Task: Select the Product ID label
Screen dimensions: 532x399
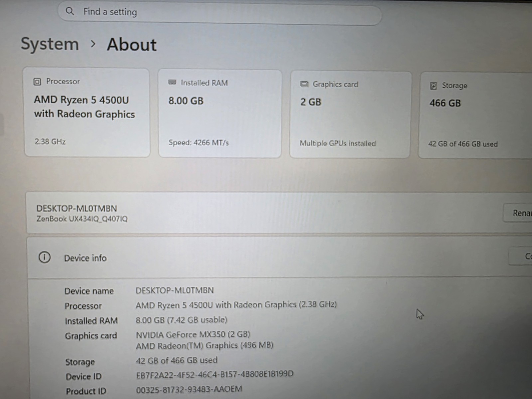Action: pyautogui.click(x=86, y=391)
